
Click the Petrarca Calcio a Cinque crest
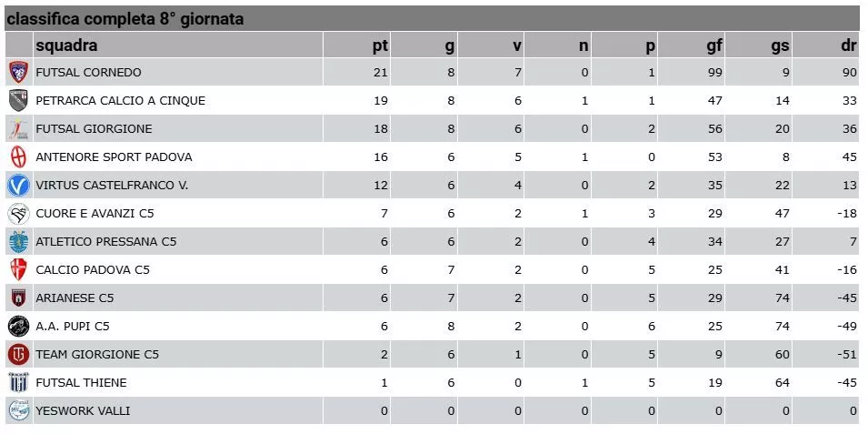pyautogui.click(x=18, y=101)
